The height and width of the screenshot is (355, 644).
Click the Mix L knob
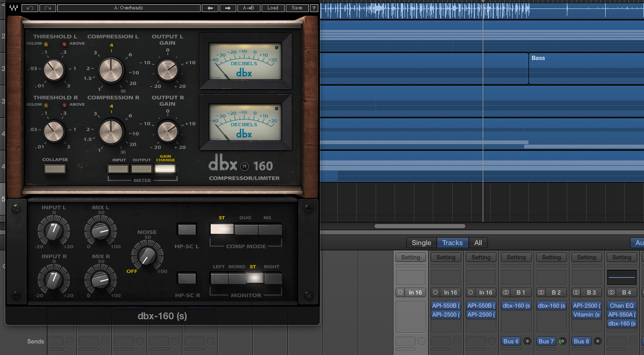pos(100,231)
